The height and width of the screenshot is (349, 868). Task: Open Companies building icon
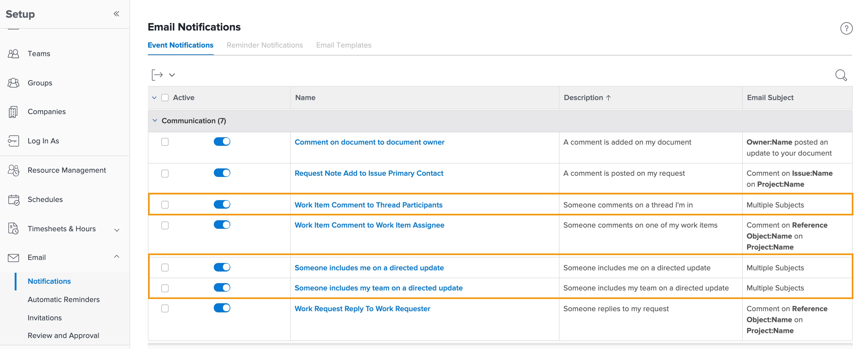click(x=13, y=112)
